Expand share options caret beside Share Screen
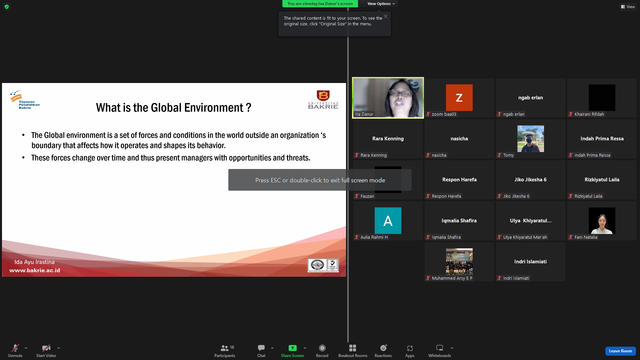Image resolution: width=640 pixels, height=360 pixels. (x=305, y=348)
